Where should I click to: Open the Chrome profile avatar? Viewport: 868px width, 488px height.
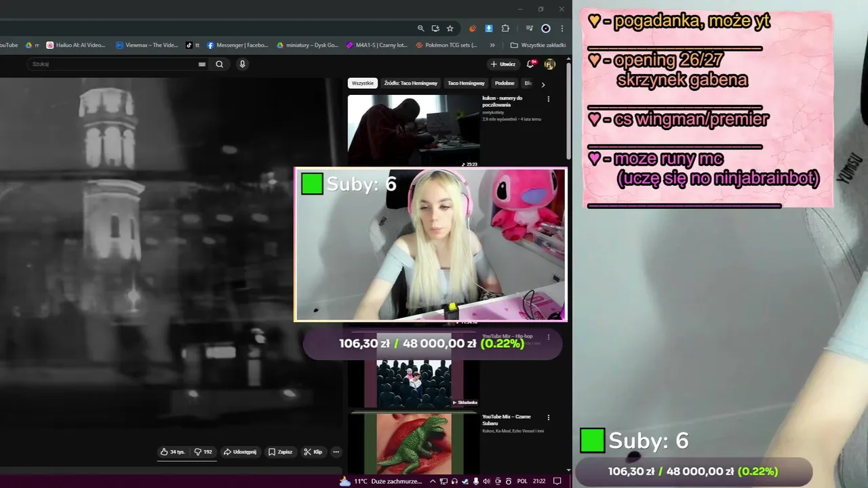coord(545,28)
